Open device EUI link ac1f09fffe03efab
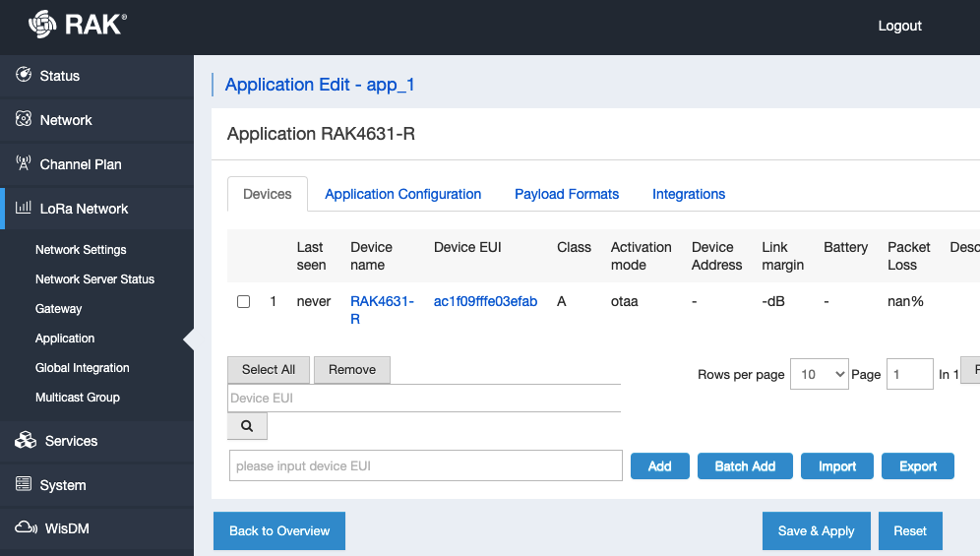This screenshot has height=556, width=980. [x=486, y=301]
